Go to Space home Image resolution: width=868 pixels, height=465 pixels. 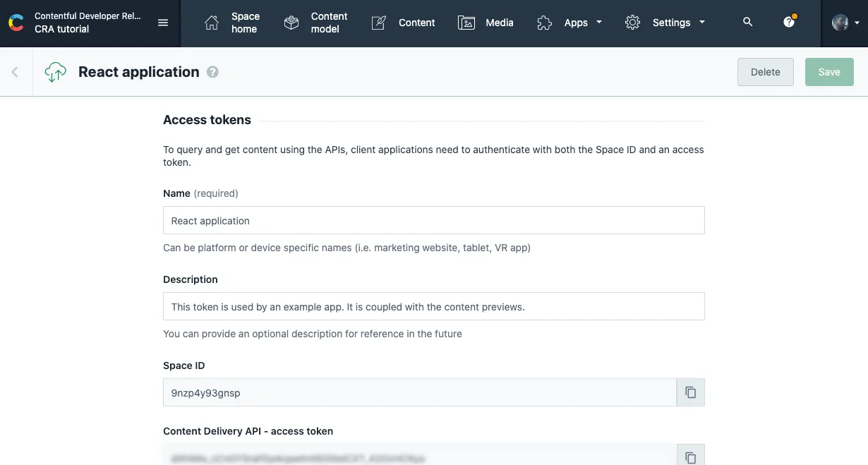[232, 23]
